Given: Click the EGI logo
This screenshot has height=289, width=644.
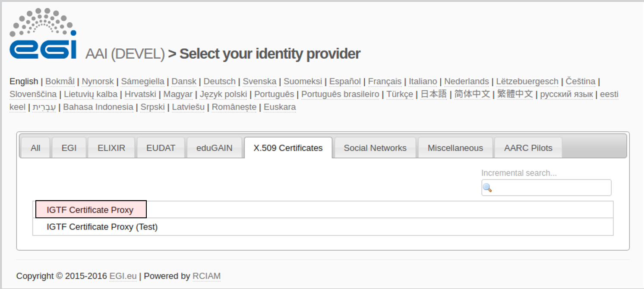Looking at the screenshot, I should [43, 34].
